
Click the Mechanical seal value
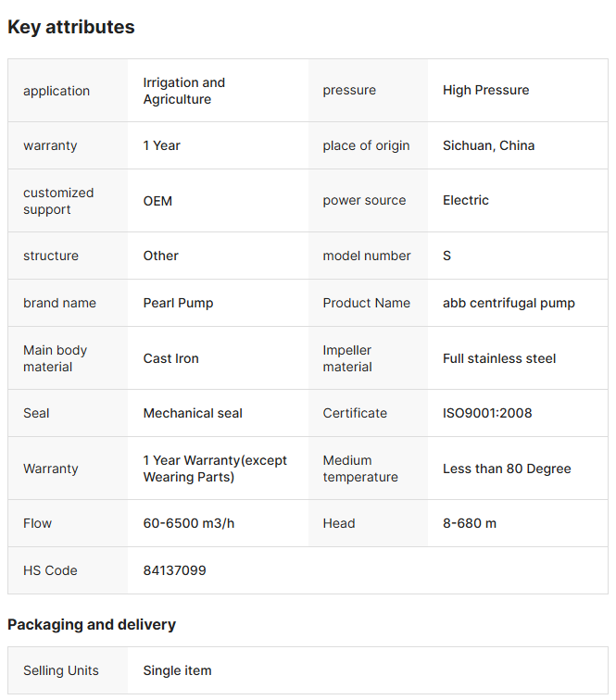[193, 413]
